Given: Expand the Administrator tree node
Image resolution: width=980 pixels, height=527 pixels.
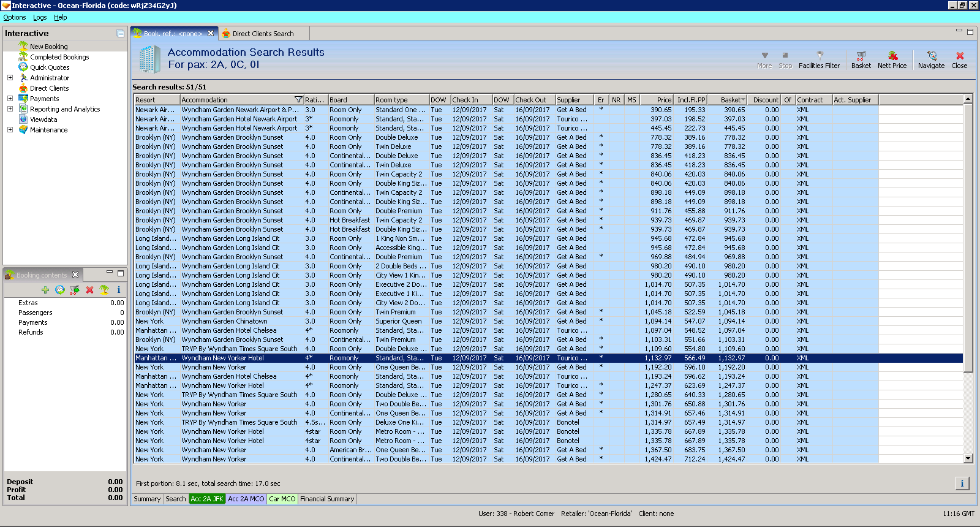Looking at the screenshot, I should [10, 78].
